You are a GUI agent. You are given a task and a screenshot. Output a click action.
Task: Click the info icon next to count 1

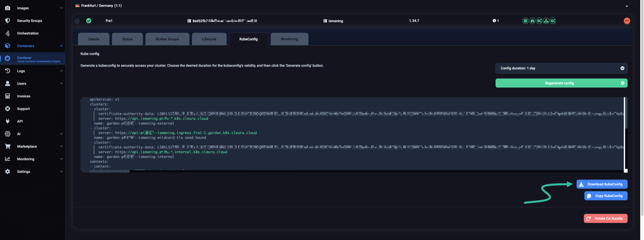(494, 21)
